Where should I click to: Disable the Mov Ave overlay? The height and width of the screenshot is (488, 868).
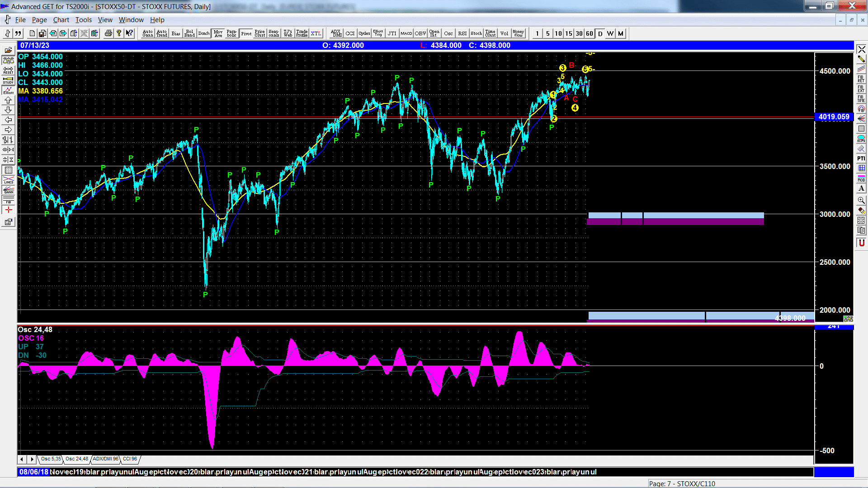pyautogui.click(x=218, y=33)
